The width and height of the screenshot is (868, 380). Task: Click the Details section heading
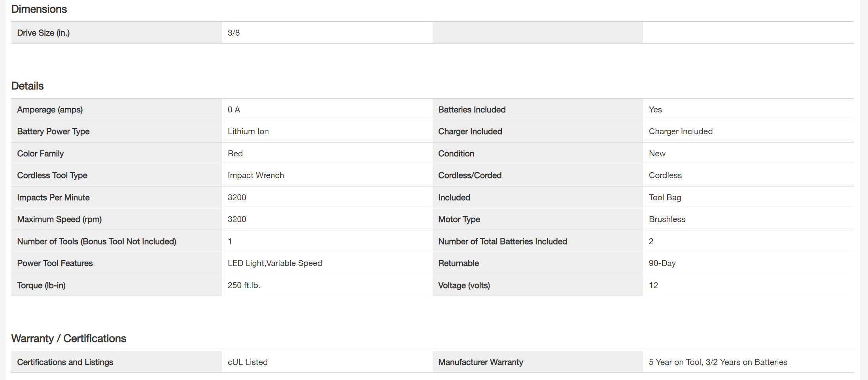point(27,86)
